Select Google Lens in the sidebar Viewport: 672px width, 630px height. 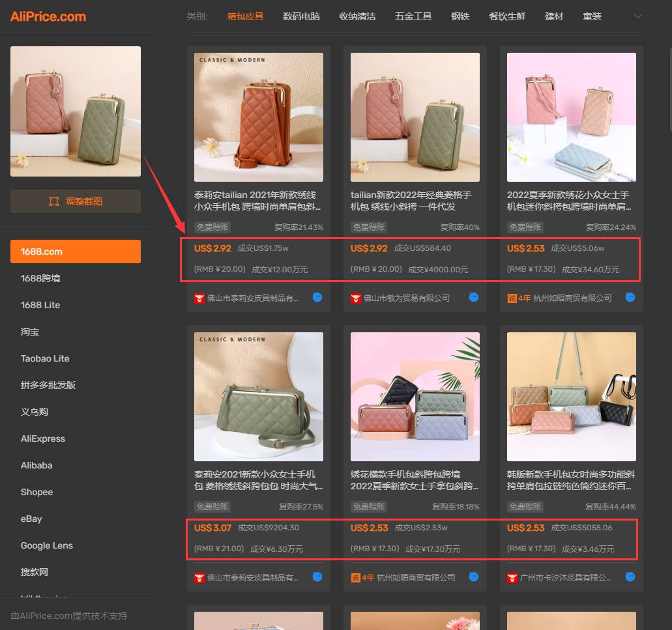[x=47, y=545]
